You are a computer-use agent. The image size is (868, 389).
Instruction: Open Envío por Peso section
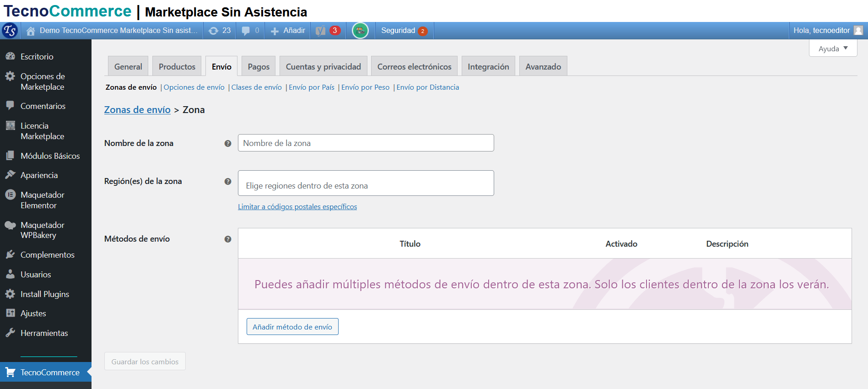coord(365,87)
